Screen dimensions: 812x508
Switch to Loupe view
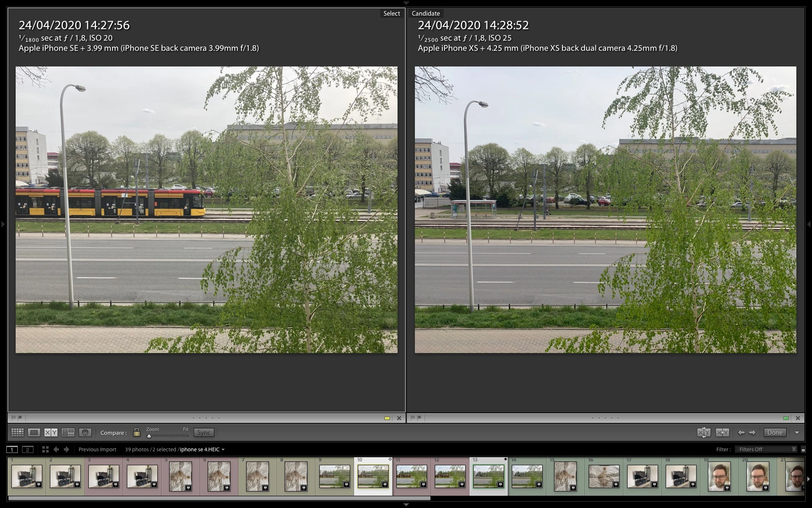[34, 432]
